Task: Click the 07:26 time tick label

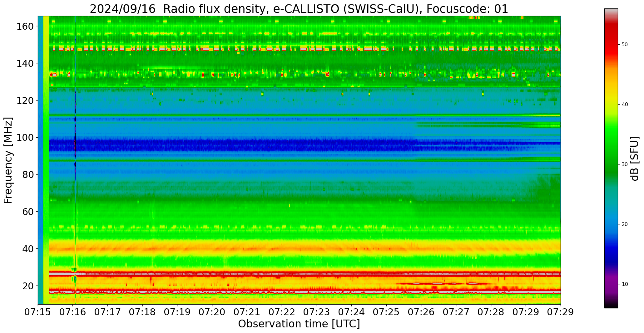Action: 421,312
